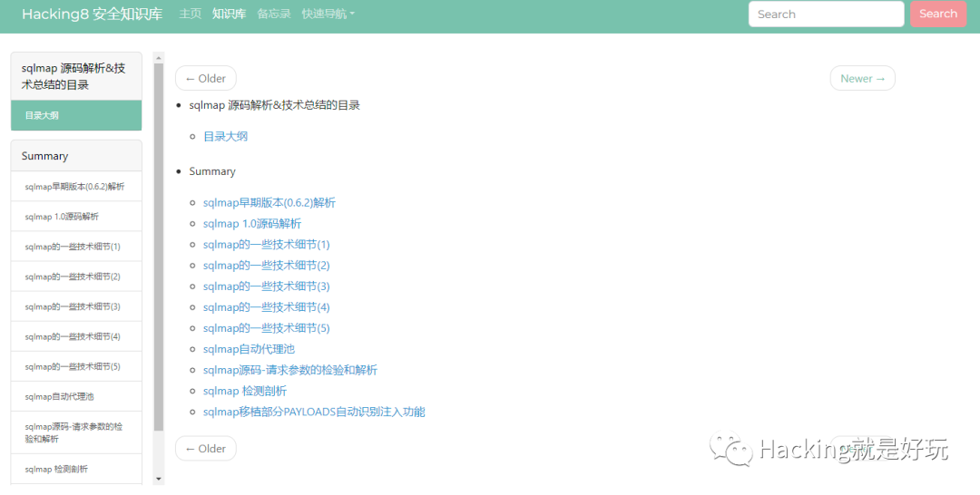Click the sidebar Summary panel heading
Image resolution: width=980 pixels, height=495 pixels.
point(76,155)
